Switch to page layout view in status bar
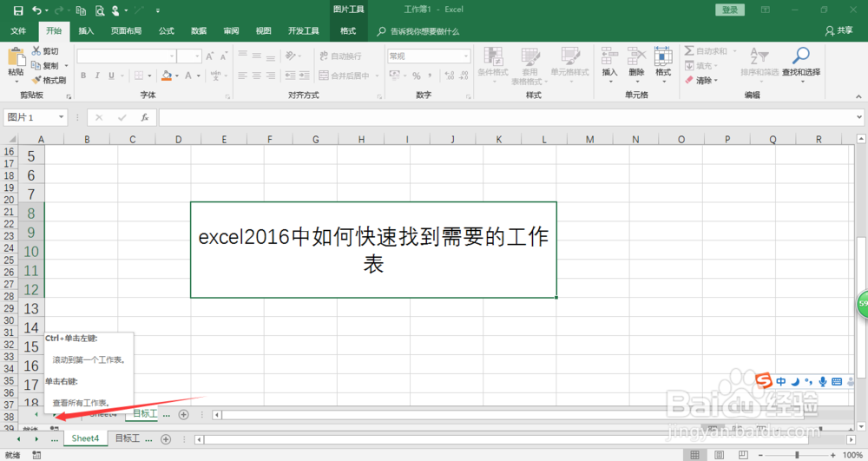This screenshot has height=461, width=868. pyautogui.click(x=719, y=455)
